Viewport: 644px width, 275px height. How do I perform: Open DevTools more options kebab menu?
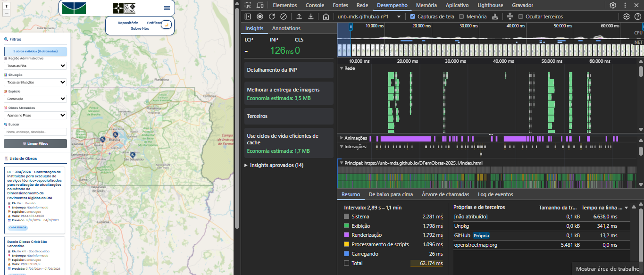[x=626, y=5]
